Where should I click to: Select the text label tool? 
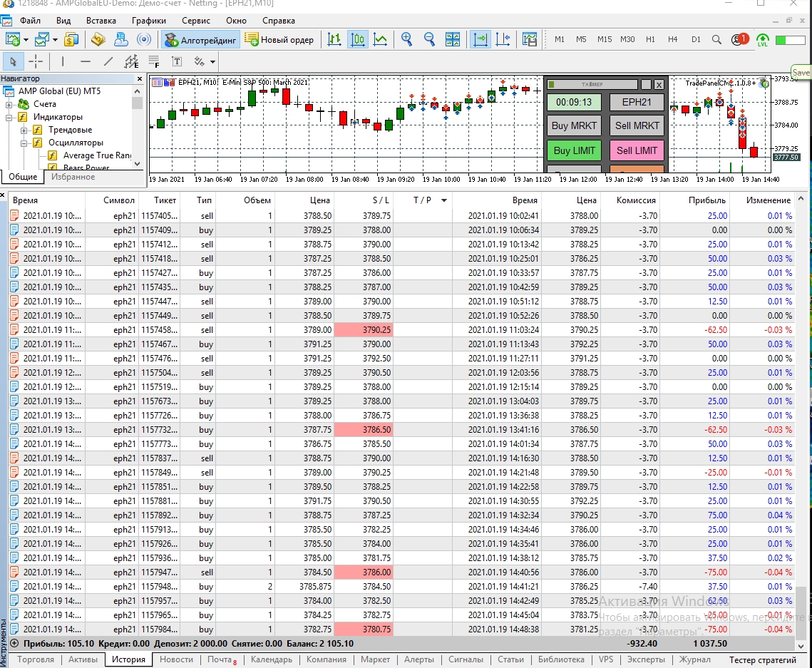(x=177, y=61)
